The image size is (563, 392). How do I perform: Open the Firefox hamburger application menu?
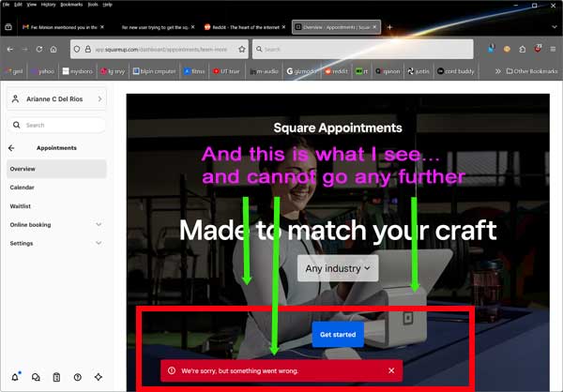[x=553, y=49]
